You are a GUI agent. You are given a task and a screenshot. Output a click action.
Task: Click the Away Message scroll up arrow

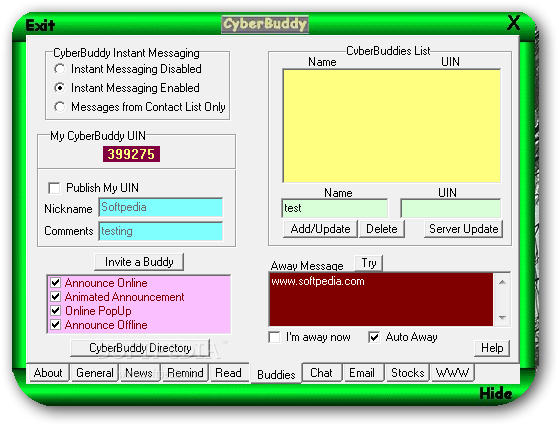coord(502,282)
